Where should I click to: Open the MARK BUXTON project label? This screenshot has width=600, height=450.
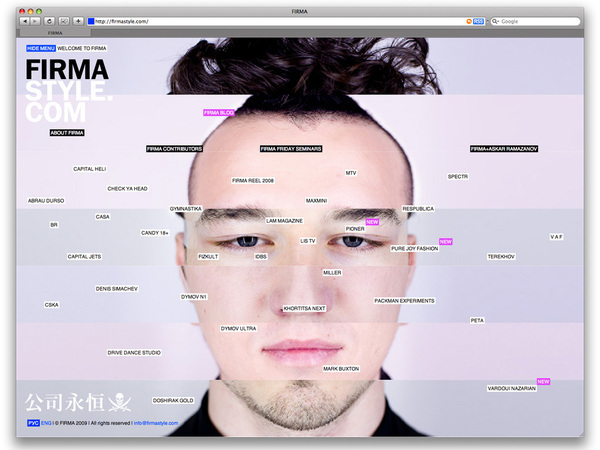[x=341, y=368]
